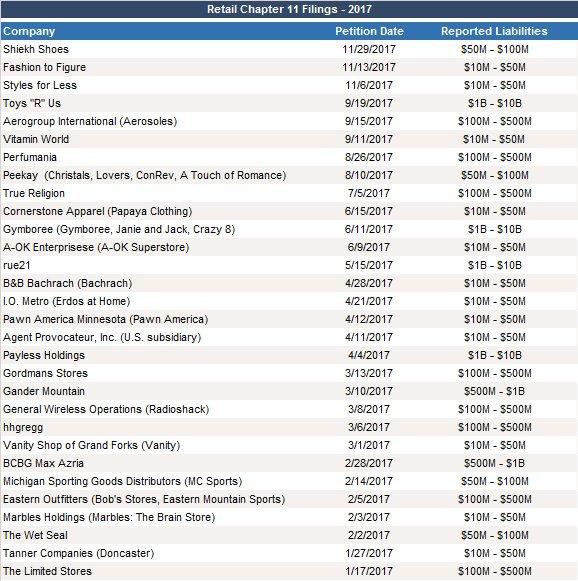Select the Payless Holdings company cell
Screen dimensions: 578x581
coord(44,355)
